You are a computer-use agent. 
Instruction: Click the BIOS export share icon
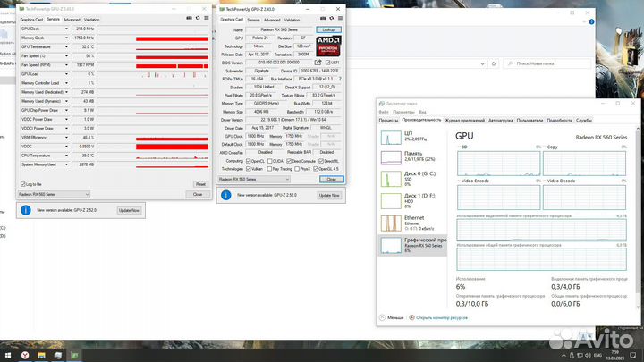coord(318,63)
